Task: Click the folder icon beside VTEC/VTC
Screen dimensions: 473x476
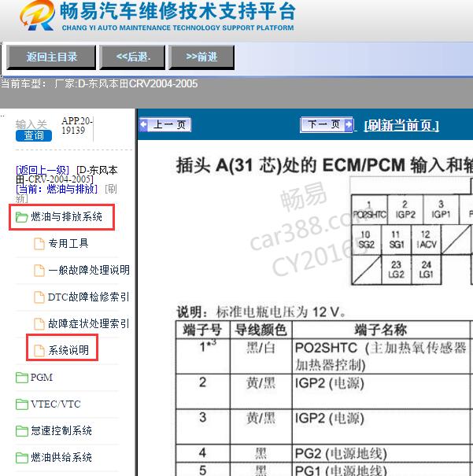Action: pos(21,404)
